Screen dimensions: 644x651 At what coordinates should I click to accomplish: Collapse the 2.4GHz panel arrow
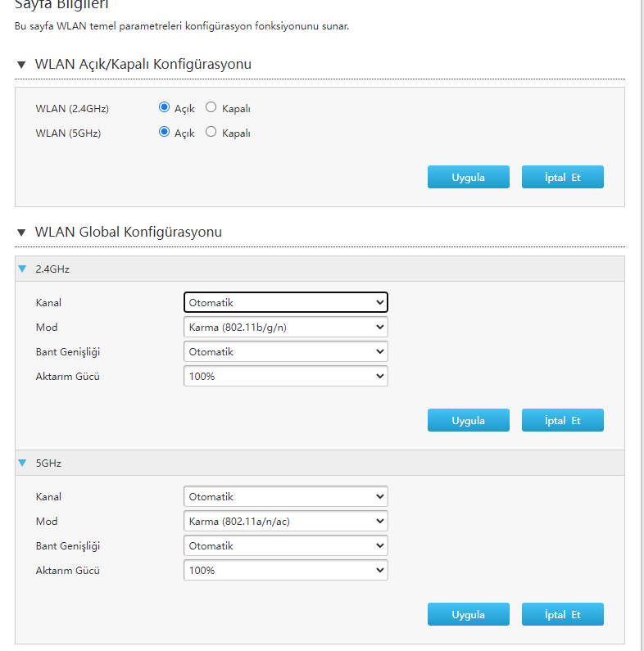pos(23,269)
